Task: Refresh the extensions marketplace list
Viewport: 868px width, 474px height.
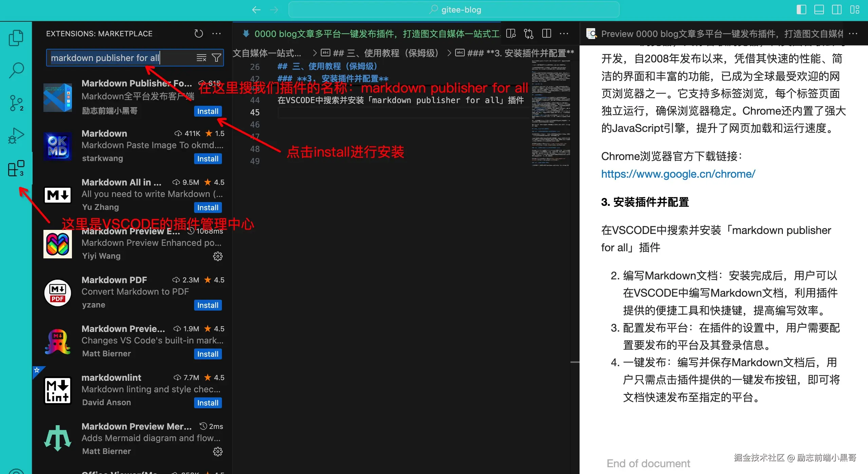Action: [199, 33]
